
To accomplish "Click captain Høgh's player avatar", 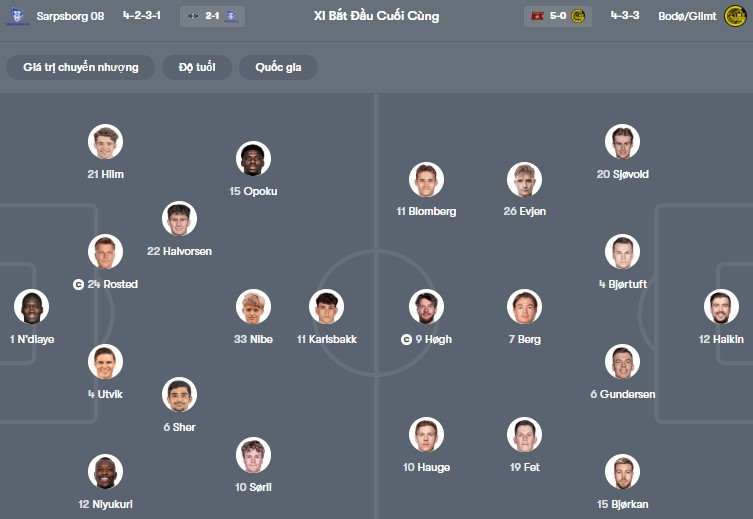I will click(x=426, y=307).
